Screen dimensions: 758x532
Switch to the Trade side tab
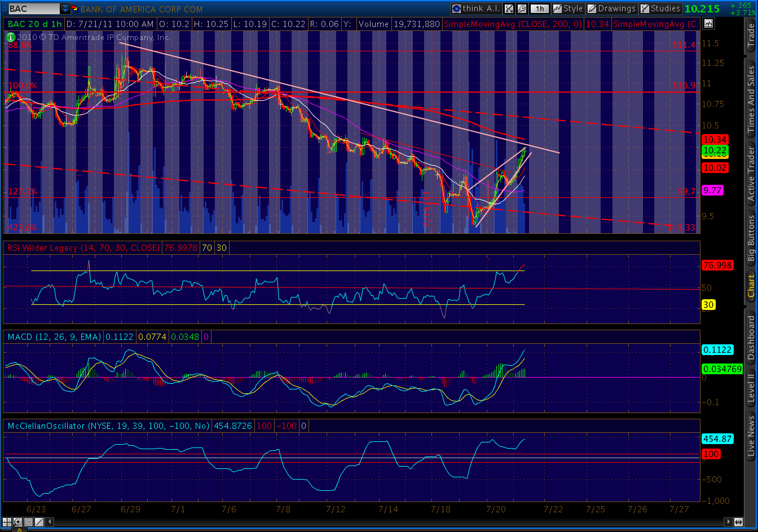[x=751, y=36]
